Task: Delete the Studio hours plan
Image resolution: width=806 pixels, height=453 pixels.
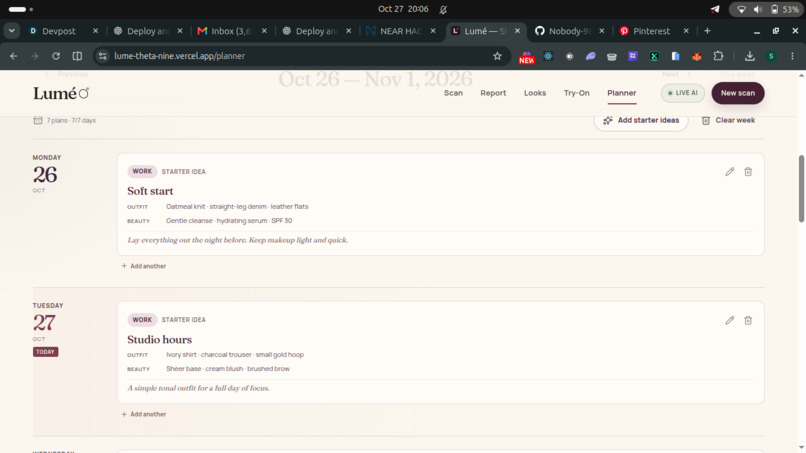Action: (748, 320)
